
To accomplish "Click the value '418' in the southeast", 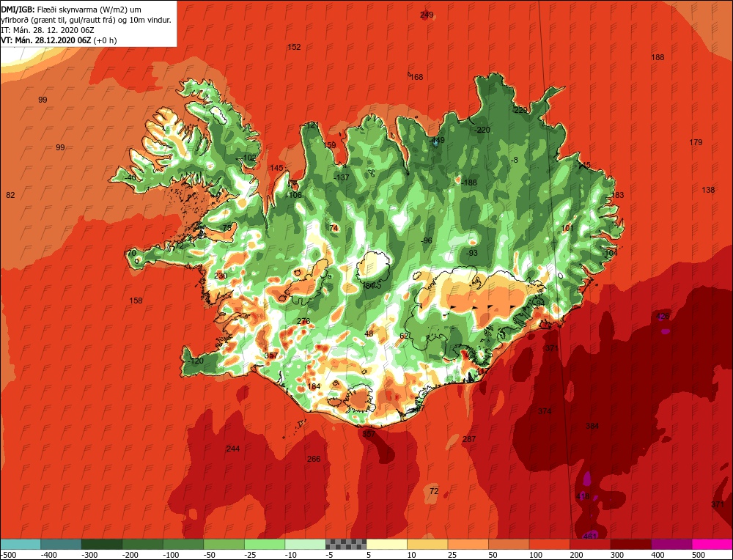I will click(583, 496).
